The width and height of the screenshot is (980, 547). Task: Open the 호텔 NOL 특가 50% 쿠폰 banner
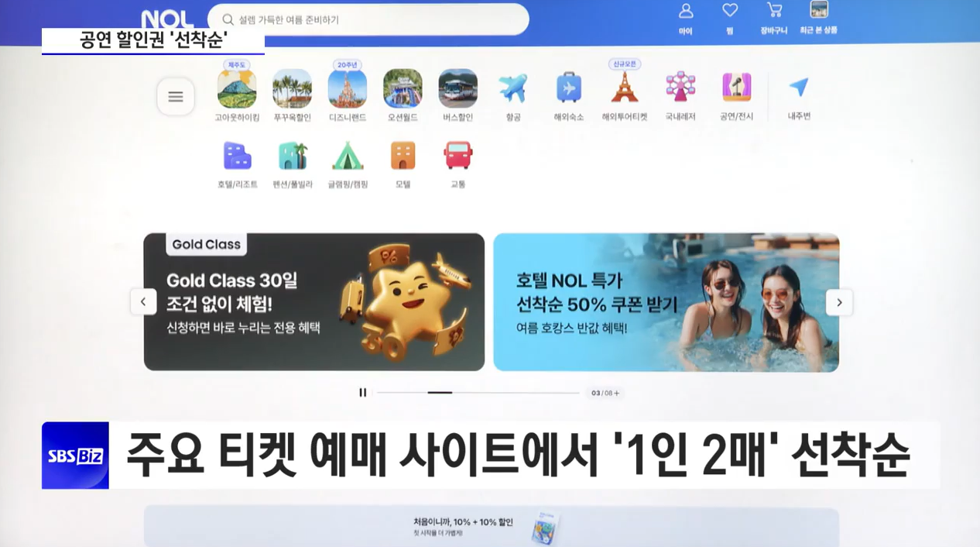666,302
